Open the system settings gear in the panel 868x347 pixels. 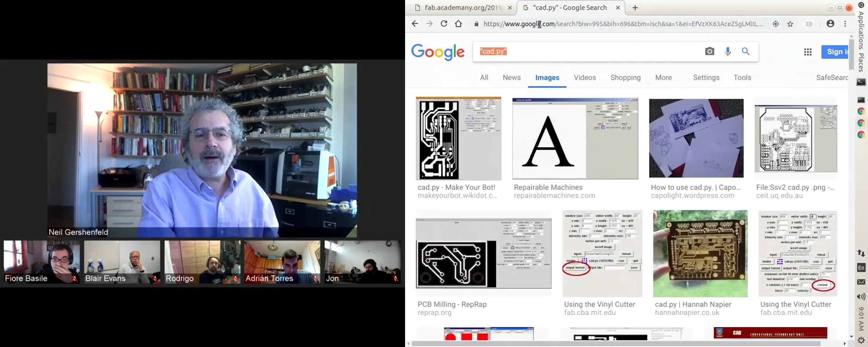click(861, 340)
